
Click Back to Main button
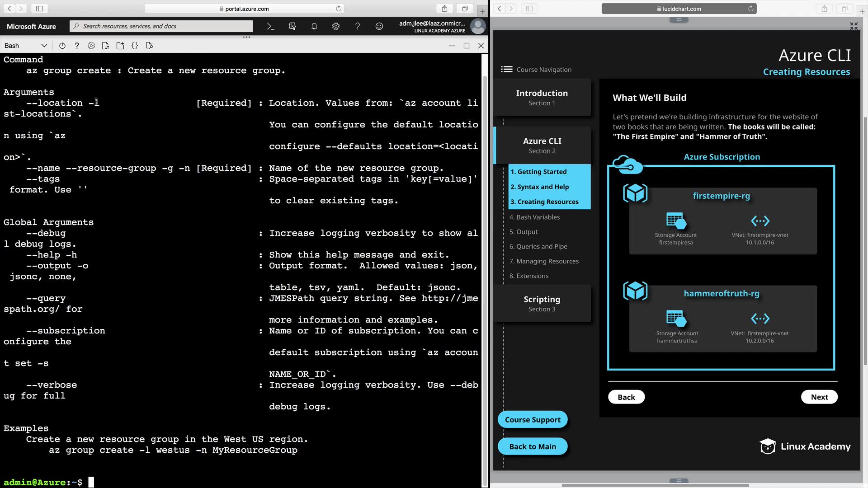coord(533,446)
